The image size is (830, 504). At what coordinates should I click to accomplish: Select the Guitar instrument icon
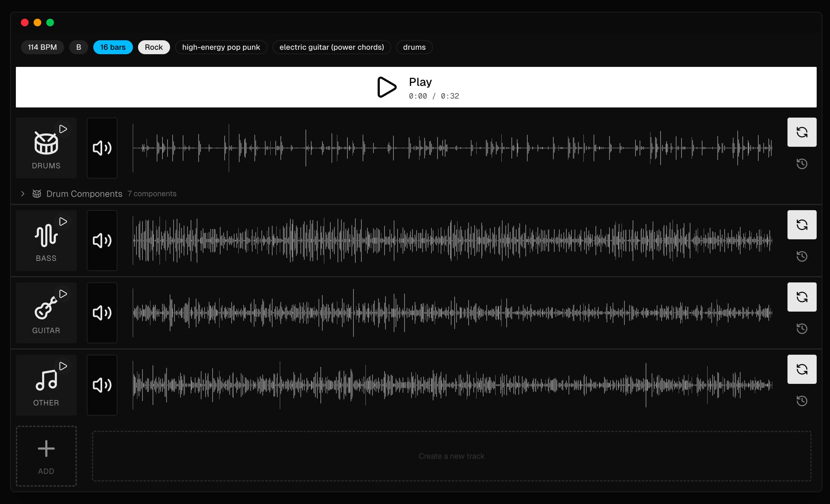coord(46,307)
